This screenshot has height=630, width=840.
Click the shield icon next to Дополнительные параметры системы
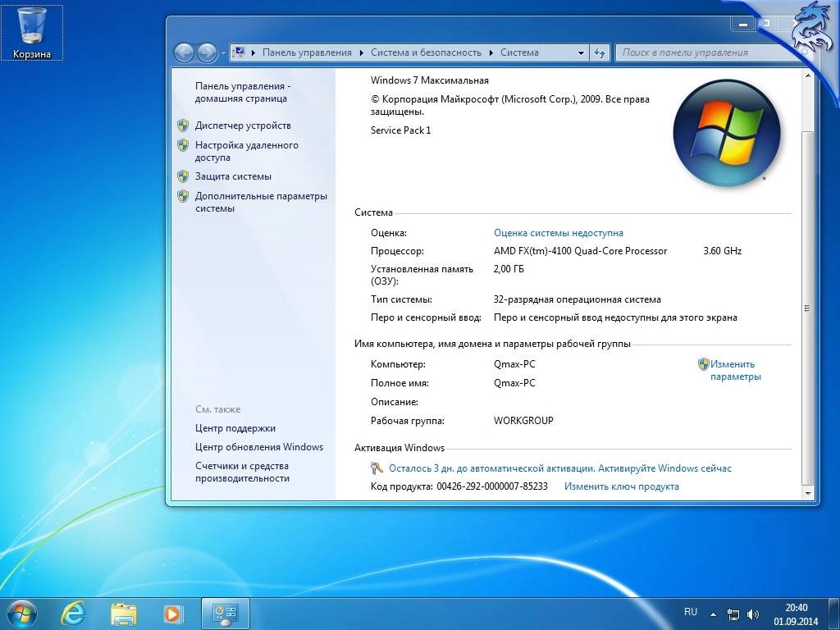tap(183, 196)
